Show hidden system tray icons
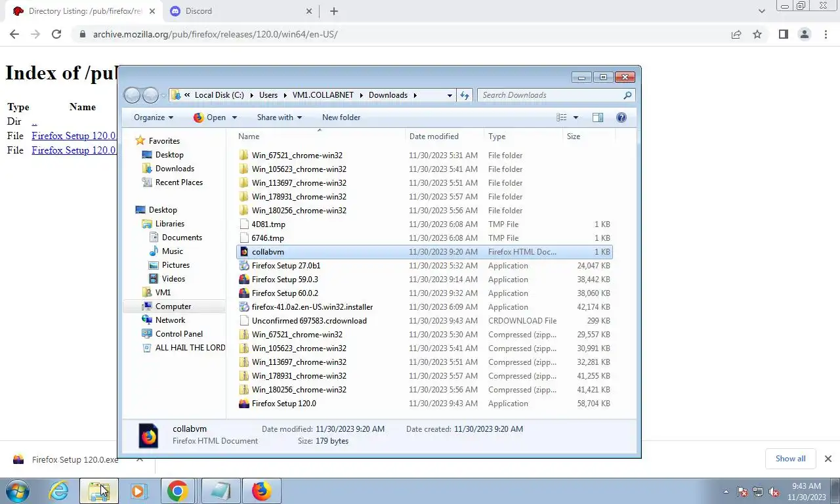 click(726, 492)
